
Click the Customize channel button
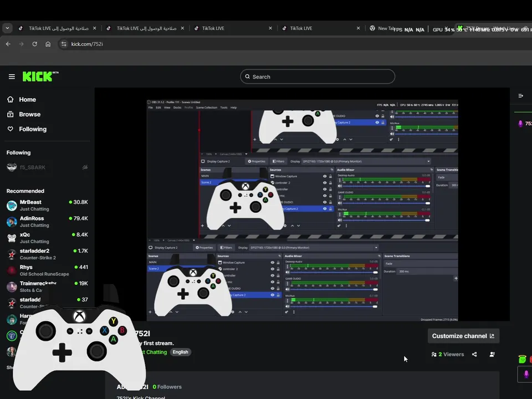tap(463, 336)
